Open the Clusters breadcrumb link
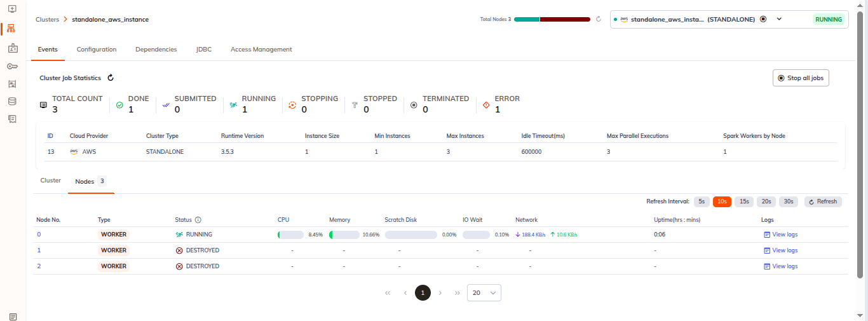The width and height of the screenshot is (868, 321). tap(47, 20)
